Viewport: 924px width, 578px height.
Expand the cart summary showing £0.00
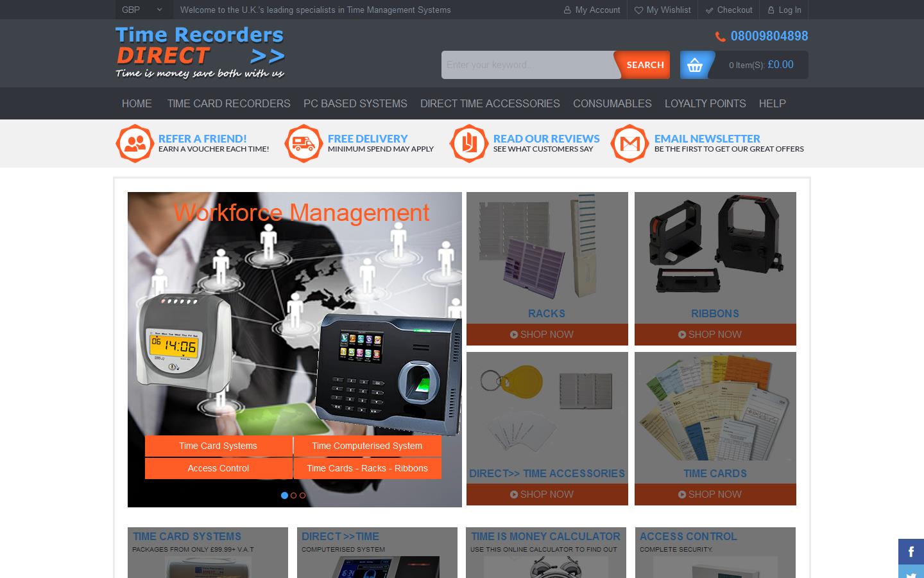(x=761, y=65)
